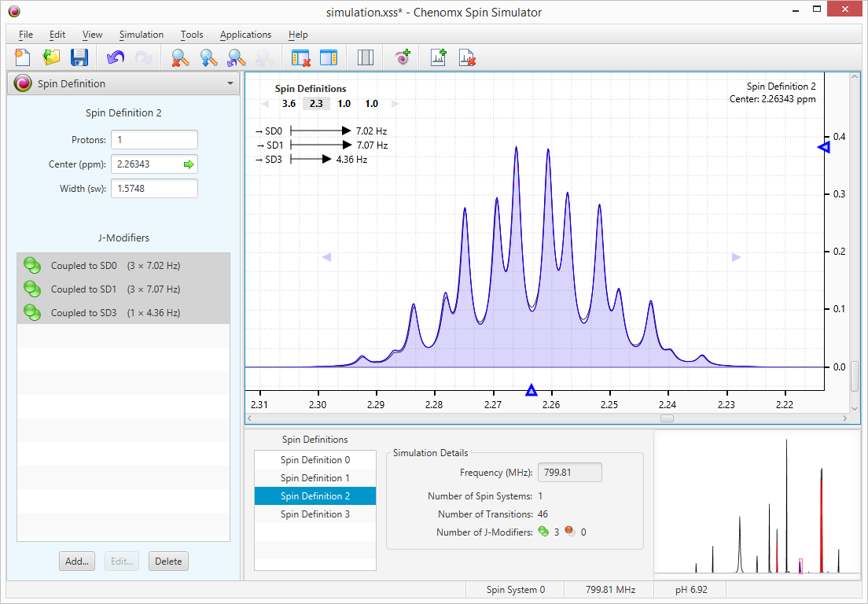Click the green spheres icon for SD3 coupling
The image size is (868, 604).
tap(33, 313)
